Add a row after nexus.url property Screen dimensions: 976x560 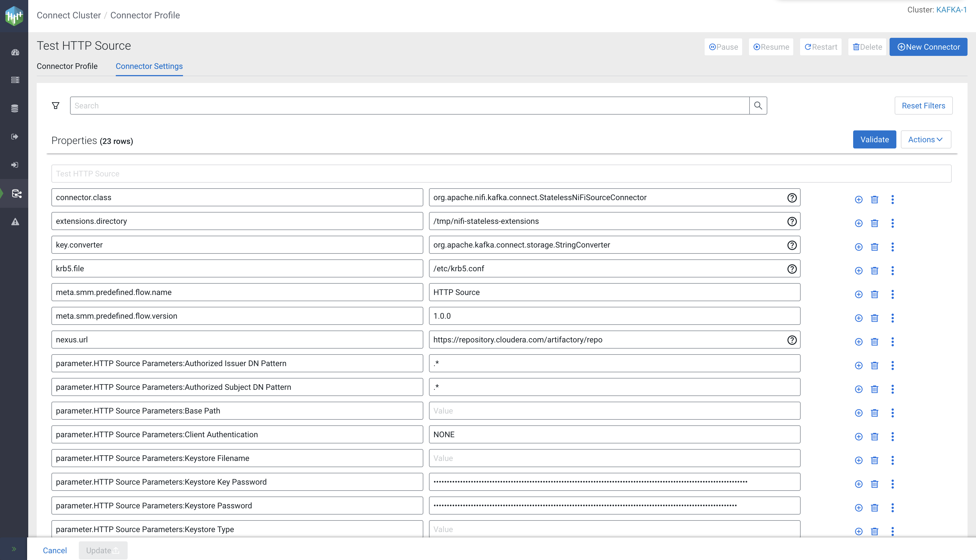[x=858, y=342]
